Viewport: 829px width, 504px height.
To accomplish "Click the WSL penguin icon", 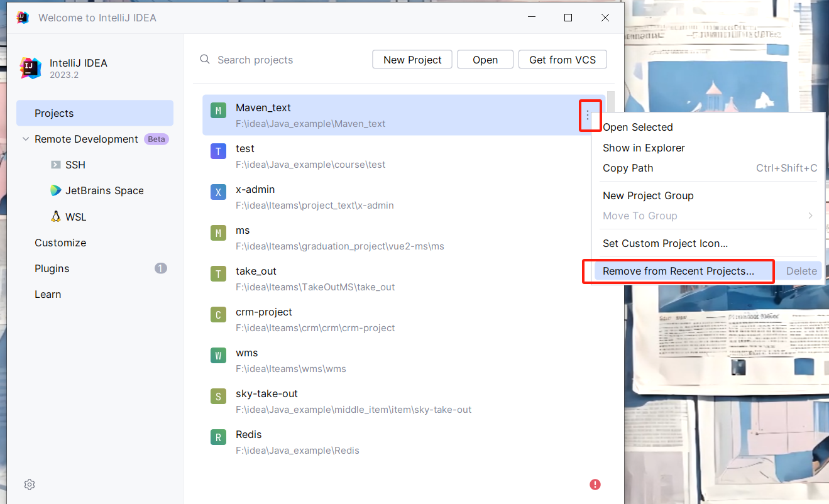I will click(56, 216).
